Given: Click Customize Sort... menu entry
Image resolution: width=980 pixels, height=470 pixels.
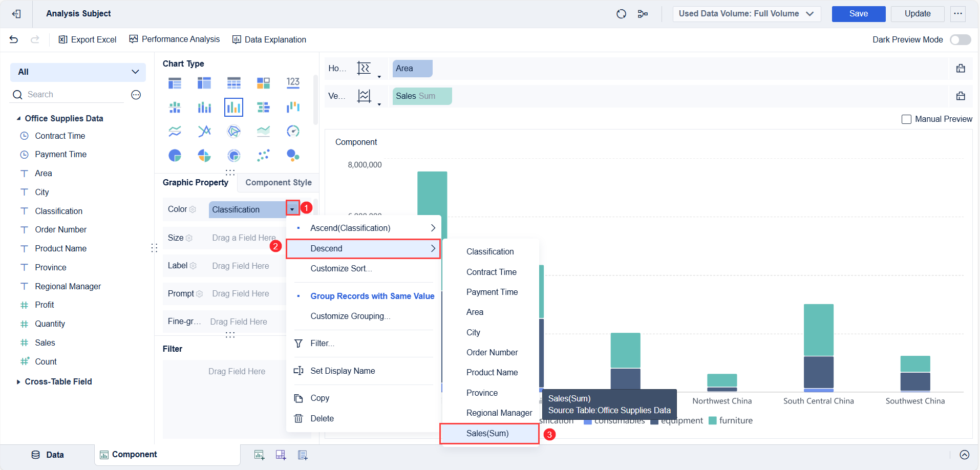Looking at the screenshot, I should pyautogui.click(x=341, y=268).
